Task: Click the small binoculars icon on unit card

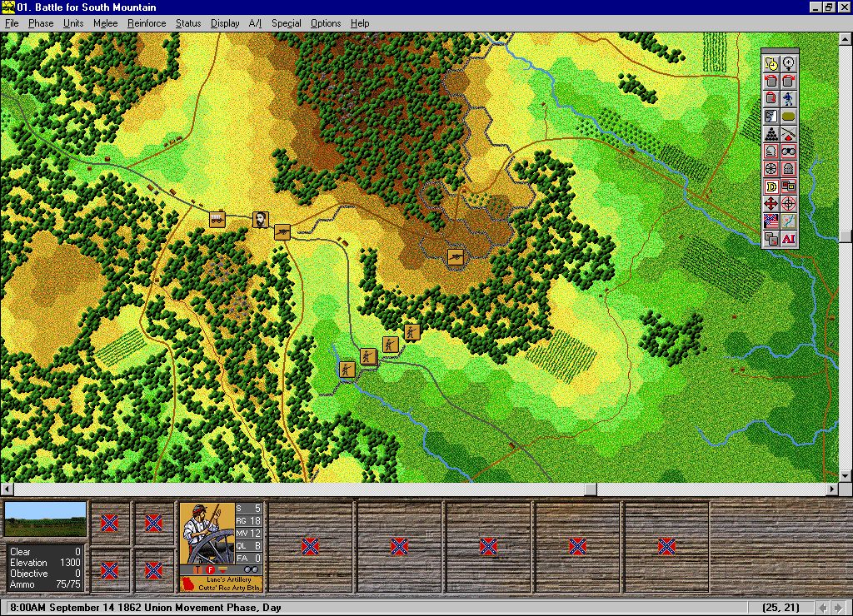Action: pyautogui.click(x=251, y=569)
